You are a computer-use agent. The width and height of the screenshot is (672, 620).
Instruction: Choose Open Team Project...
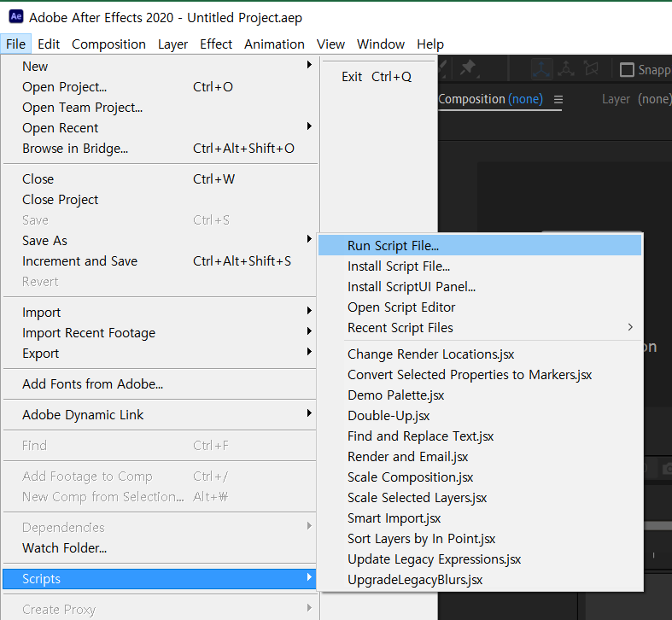160,108
